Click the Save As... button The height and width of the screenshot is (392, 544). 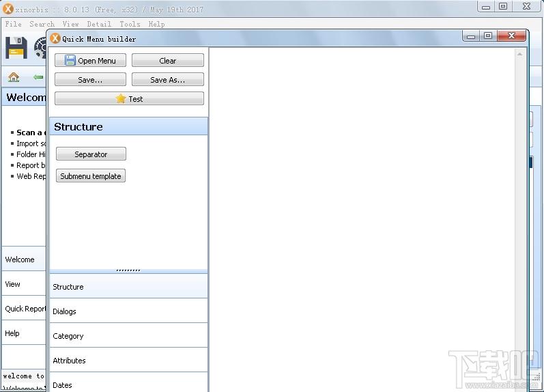pyautogui.click(x=167, y=80)
